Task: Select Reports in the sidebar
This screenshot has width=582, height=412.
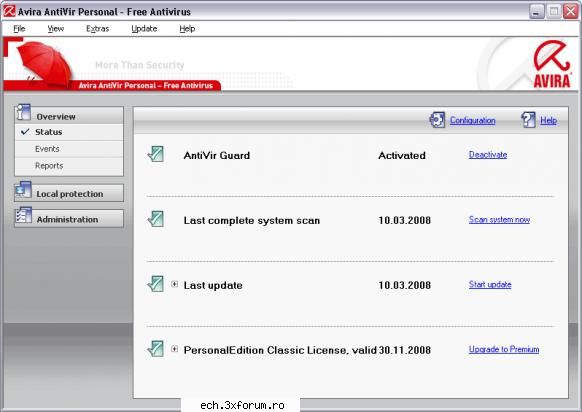Action: pyautogui.click(x=69, y=166)
